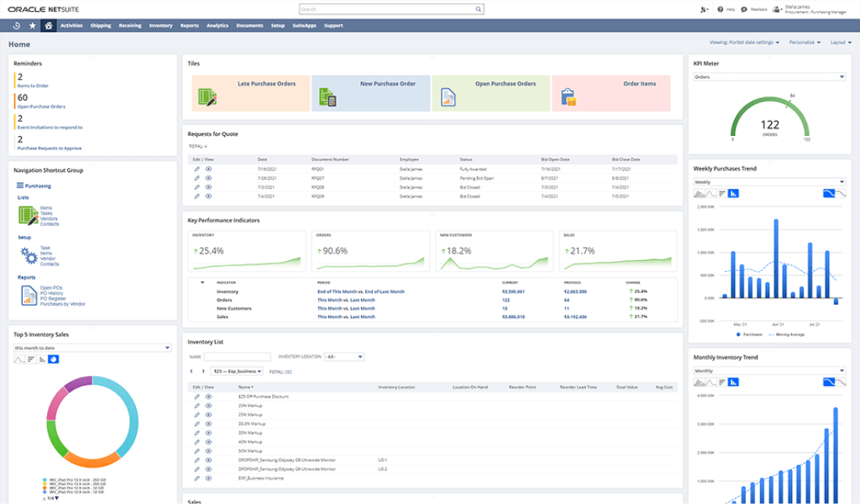Click the Open Purchase Orders reminder link
This screenshot has width=860, height=504.
[x=41, y=106]
